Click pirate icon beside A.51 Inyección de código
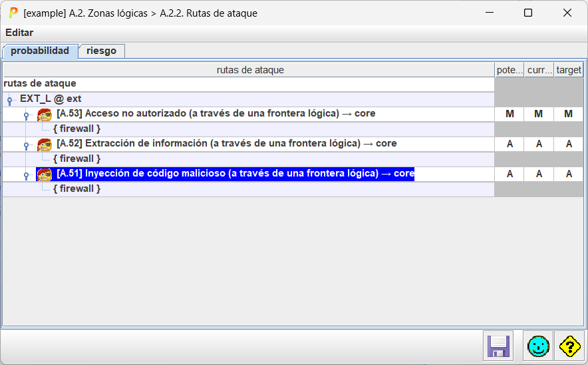 (x=45, y=174)
